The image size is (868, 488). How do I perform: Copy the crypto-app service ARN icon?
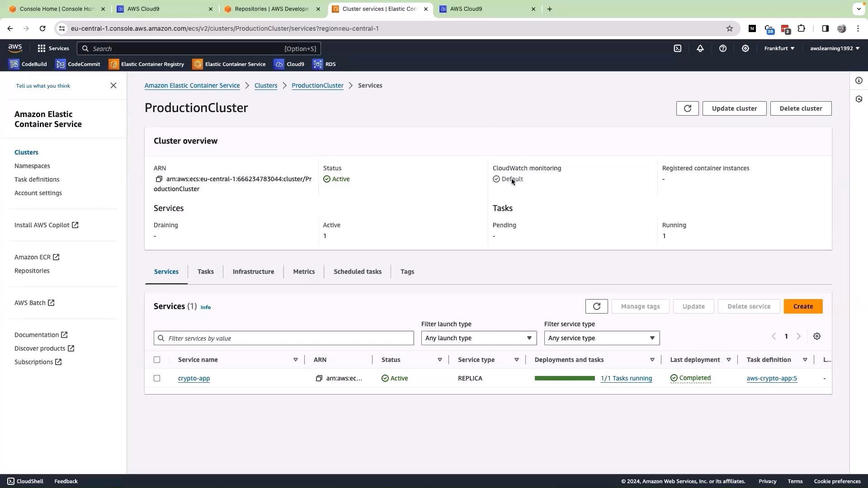point(319,378)
